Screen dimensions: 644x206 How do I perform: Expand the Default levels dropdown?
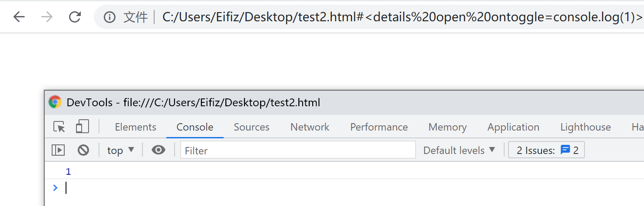click(459, 150)
